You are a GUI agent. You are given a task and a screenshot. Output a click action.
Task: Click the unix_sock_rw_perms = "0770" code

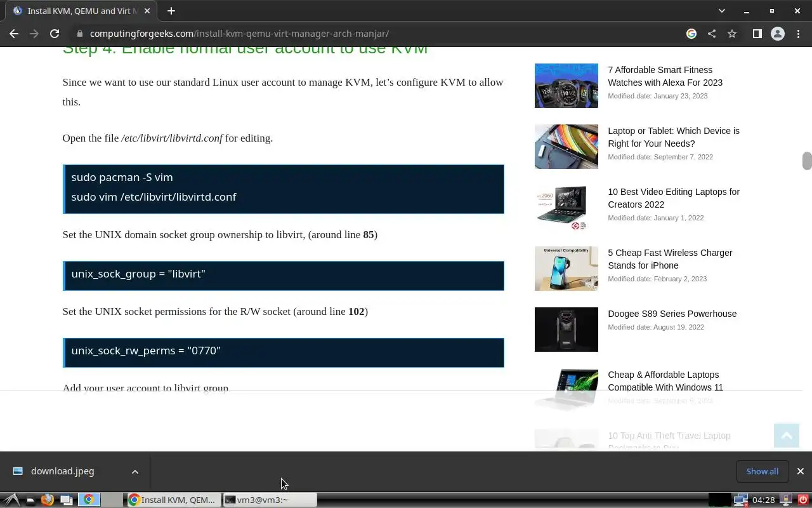[146, 351]
